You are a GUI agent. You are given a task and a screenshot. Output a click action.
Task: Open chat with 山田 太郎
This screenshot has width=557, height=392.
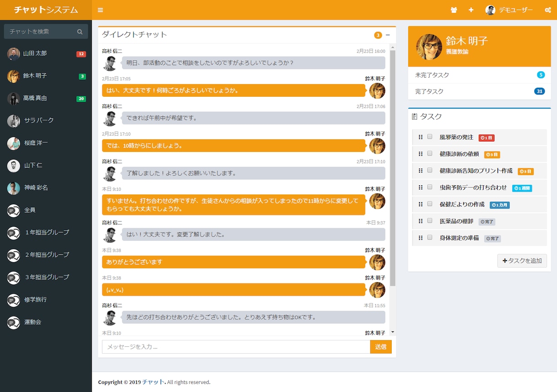46,54
